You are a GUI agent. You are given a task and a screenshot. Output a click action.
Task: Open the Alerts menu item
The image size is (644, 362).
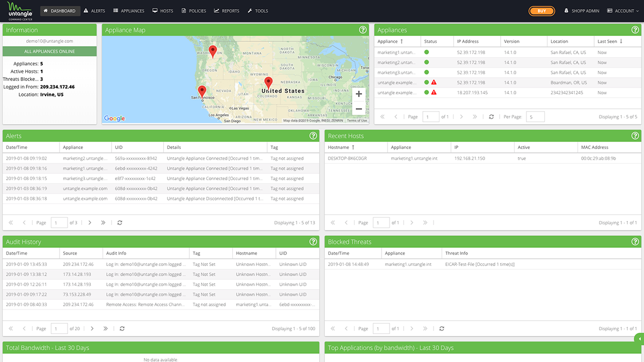point(94,11)
